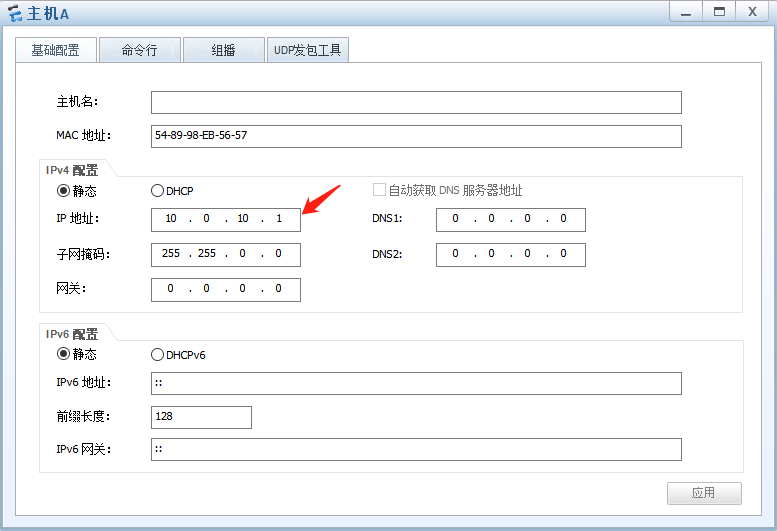Open the 命令行 tab
This screenshot has height=531, width=777.
click(x=140, y=50)
